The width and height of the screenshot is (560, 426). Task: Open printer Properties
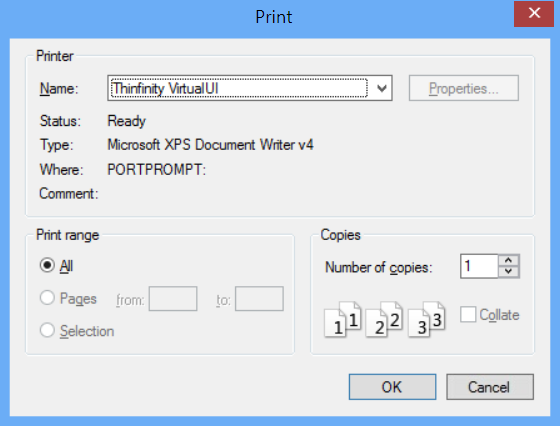(464, 88)
